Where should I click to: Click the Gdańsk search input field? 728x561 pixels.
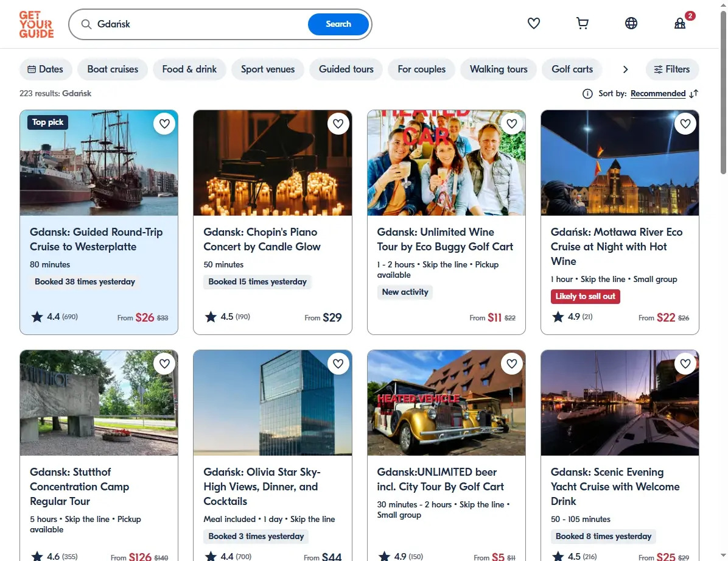200,24
